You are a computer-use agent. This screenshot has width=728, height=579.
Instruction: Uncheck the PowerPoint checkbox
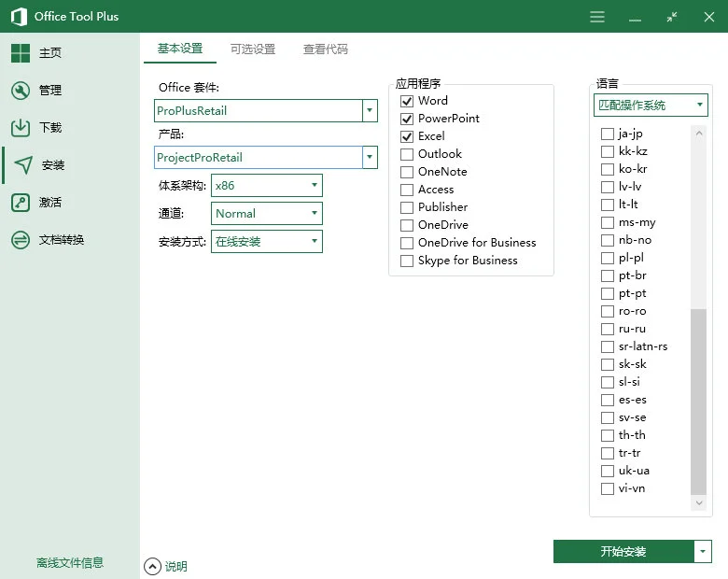pyautogui.click(x=407, y=119)
